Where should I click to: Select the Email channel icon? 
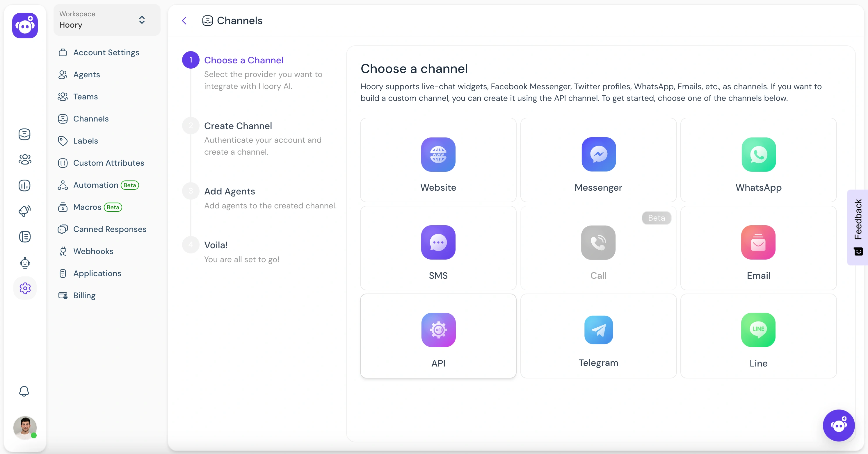coord(759,242)
